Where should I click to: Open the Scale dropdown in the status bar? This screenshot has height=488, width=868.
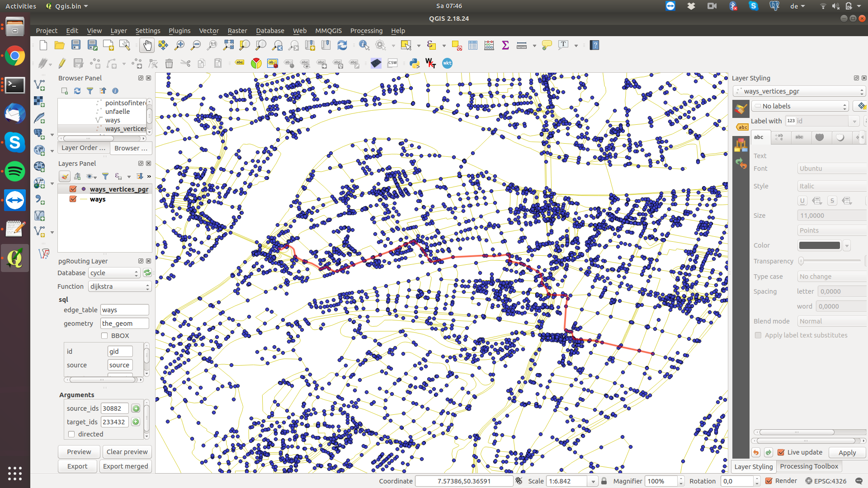click(593, 481)
